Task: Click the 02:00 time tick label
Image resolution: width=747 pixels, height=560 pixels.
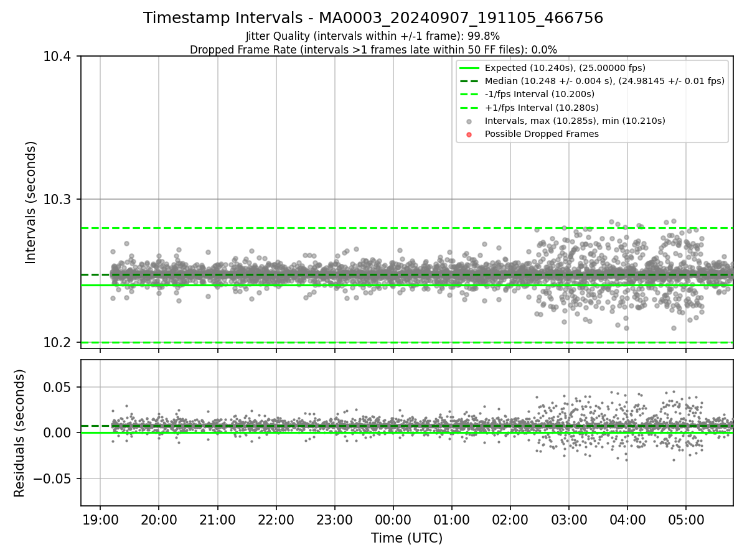Action: [x=510, y=520]
